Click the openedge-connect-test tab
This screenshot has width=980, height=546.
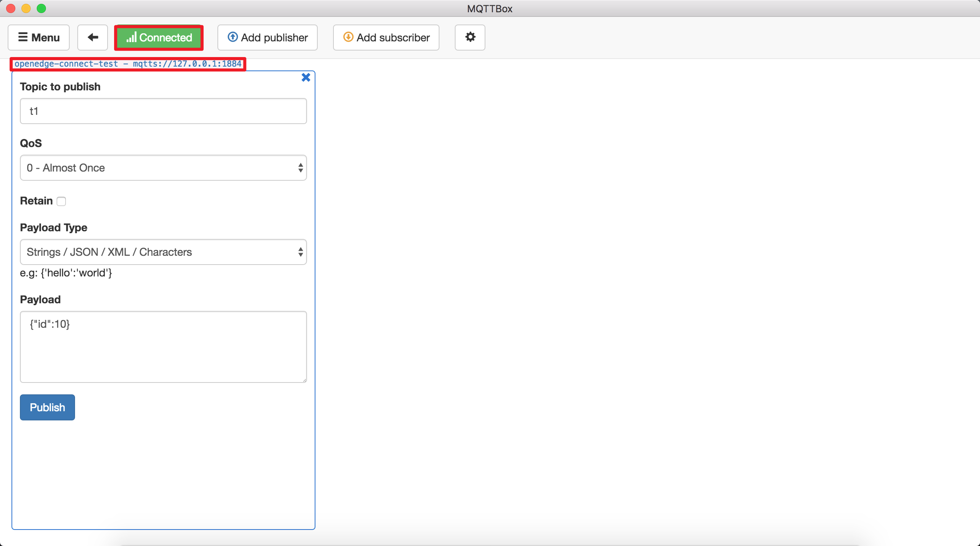(x=128, y=63)
